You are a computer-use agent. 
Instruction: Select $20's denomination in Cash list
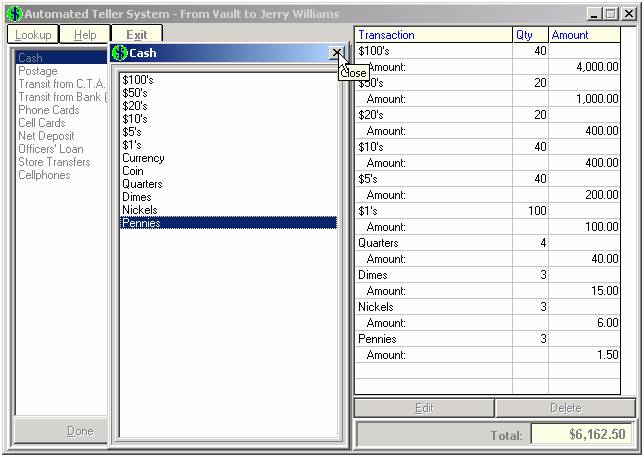click(135, 106)
